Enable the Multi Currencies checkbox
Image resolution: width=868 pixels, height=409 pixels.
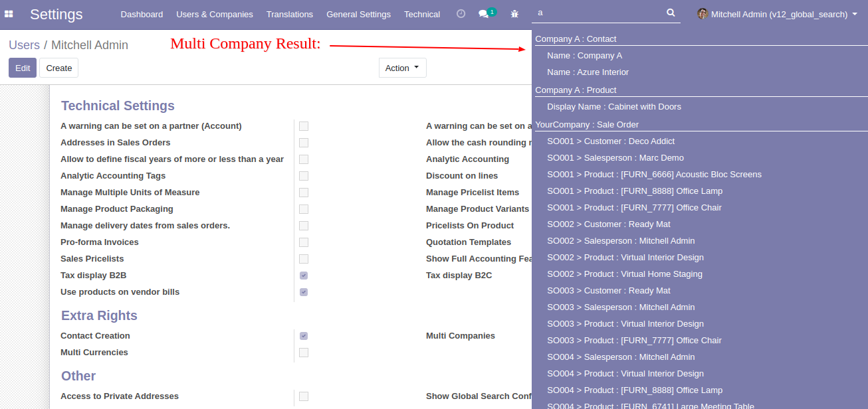tap(304, 353)
